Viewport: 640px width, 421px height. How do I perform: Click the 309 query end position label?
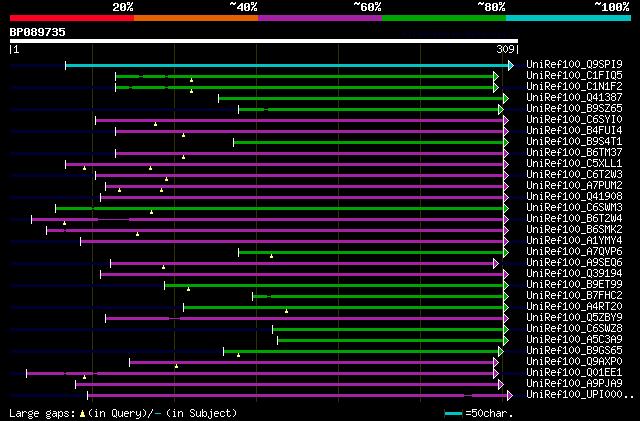[505, 49]
